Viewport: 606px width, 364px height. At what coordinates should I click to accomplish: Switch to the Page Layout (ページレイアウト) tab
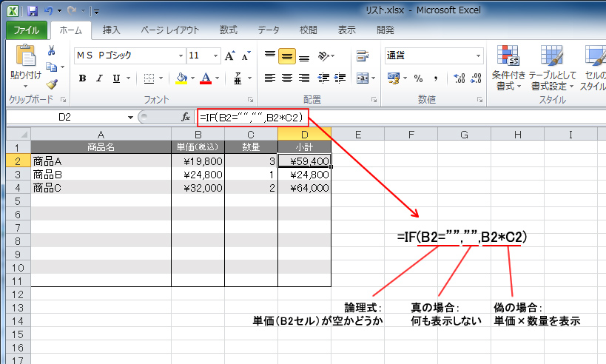pyautogui.click(x=170, y=30)
